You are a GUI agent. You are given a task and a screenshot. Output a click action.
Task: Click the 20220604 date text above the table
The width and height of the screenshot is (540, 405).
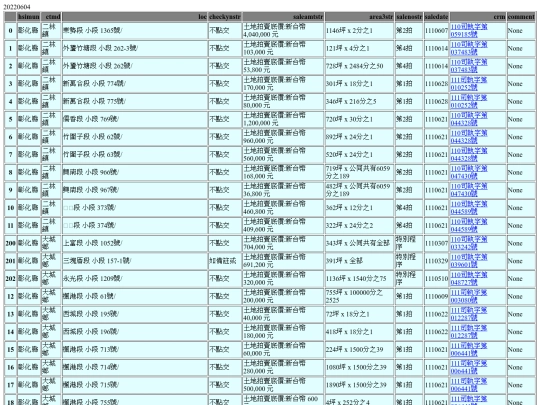[x=17, y=7]
